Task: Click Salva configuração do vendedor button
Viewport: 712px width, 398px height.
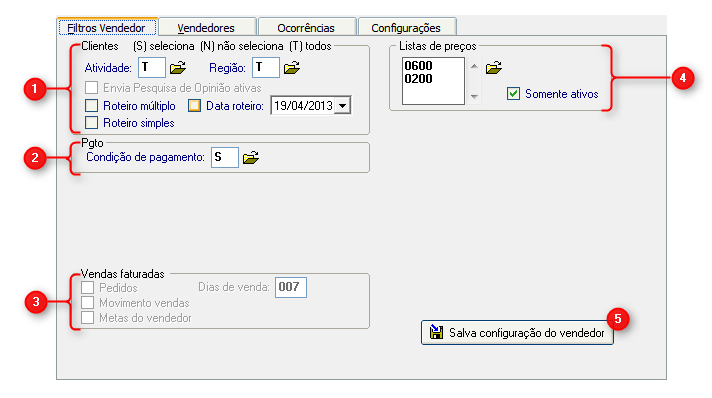Action: tap(517, 333)
